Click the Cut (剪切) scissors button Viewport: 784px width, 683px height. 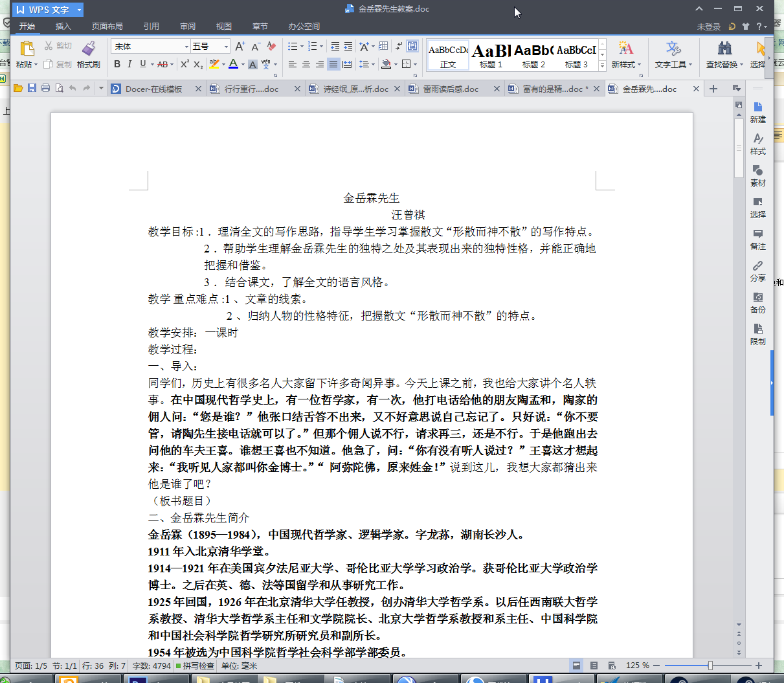coord(58,46)
